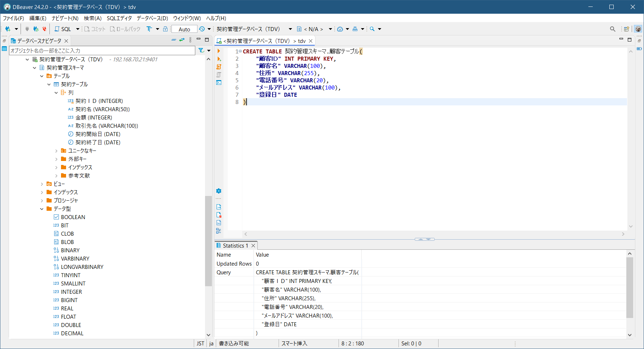Click the transaction log clock icon
The height and width of the screenshot is (349, 644).
point(202,29)
